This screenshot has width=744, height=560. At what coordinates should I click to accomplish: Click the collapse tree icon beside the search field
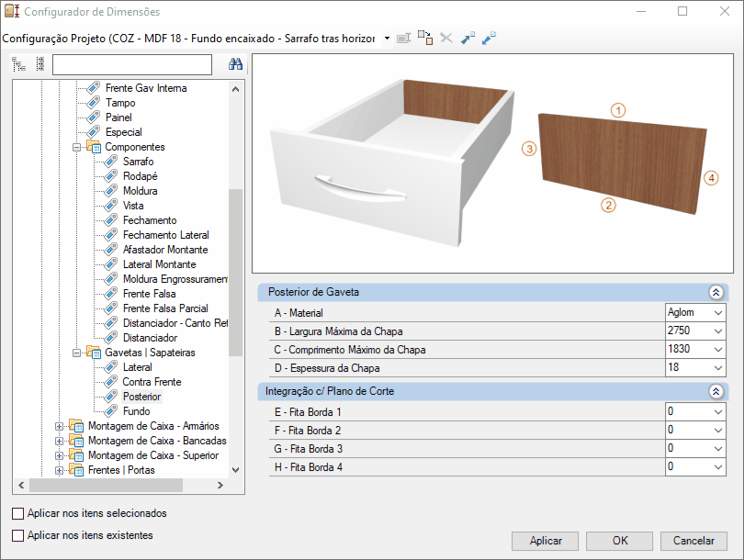pos(39,64)
